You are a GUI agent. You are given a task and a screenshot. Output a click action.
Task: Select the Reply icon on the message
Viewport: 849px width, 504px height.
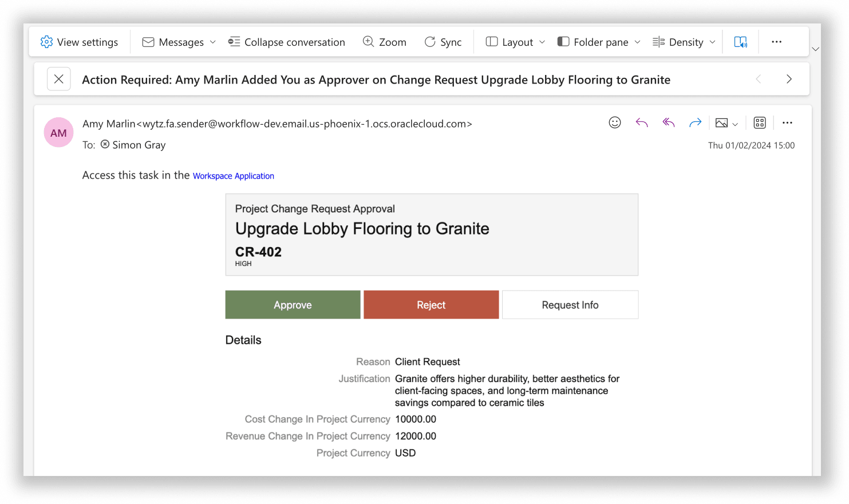642,122
